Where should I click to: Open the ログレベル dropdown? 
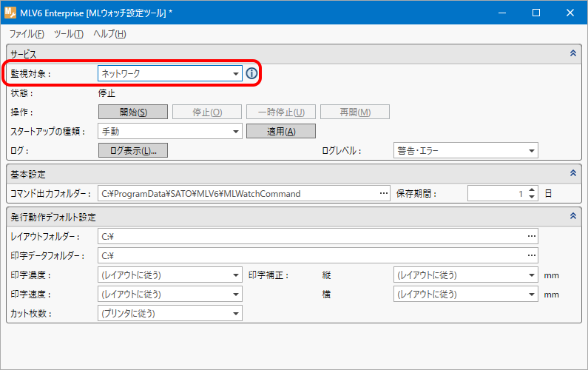pyautogui.click(x=466, y=150)
